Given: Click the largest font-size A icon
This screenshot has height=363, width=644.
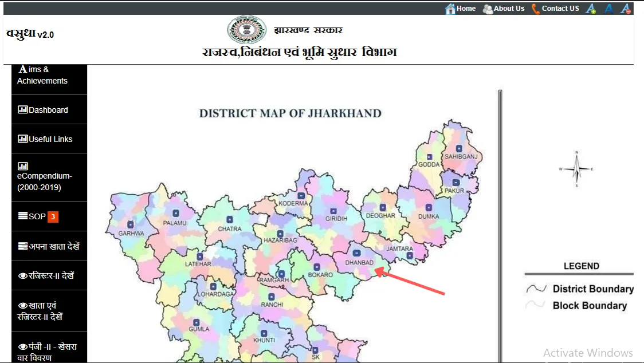Looking at the screenshot, I should pyautogui.click(x=591, y=8).
